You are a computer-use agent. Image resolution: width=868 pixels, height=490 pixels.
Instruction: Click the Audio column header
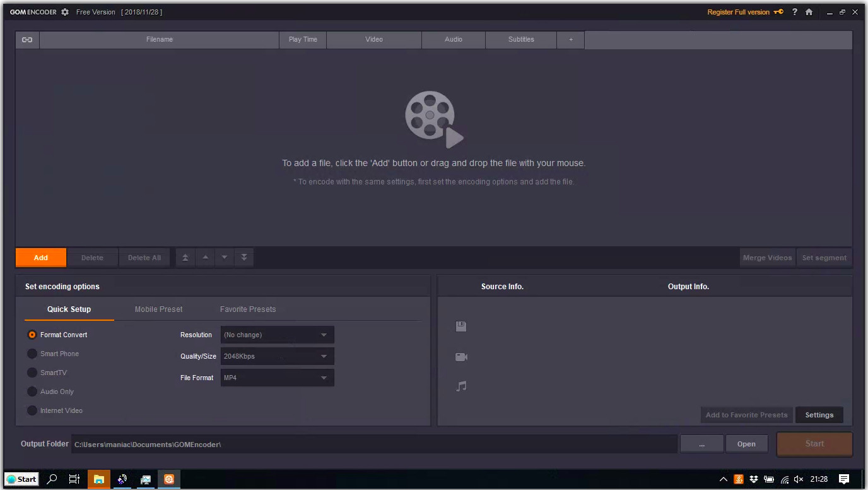[x=454, y=39]
